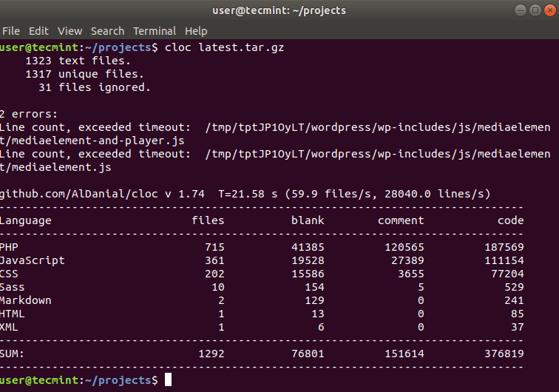Viewport: 559px width, 392px height.
Task: Open the View menu
Action: [70, 31]
